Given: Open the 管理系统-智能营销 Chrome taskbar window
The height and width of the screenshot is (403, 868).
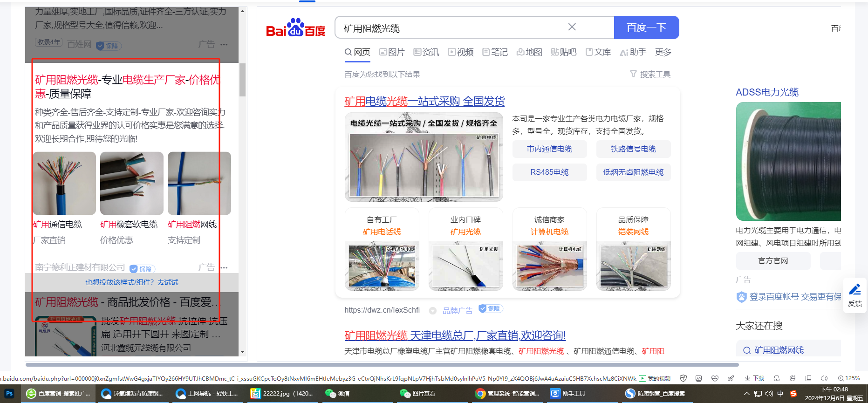Looking at the screenshot, I should click(508, 394).
